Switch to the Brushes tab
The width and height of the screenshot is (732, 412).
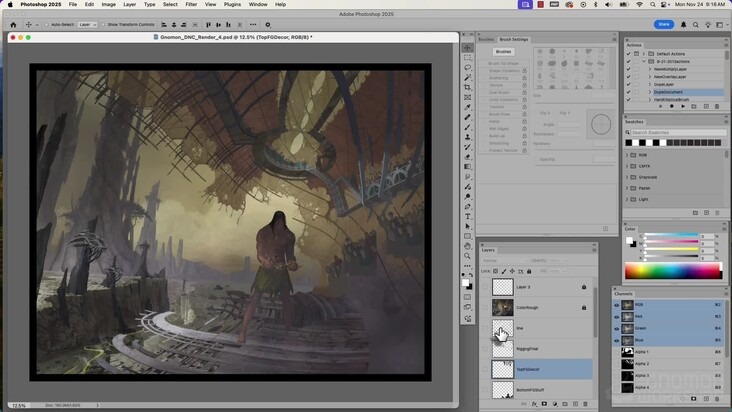pyautogui.click(x=485, y=39)
